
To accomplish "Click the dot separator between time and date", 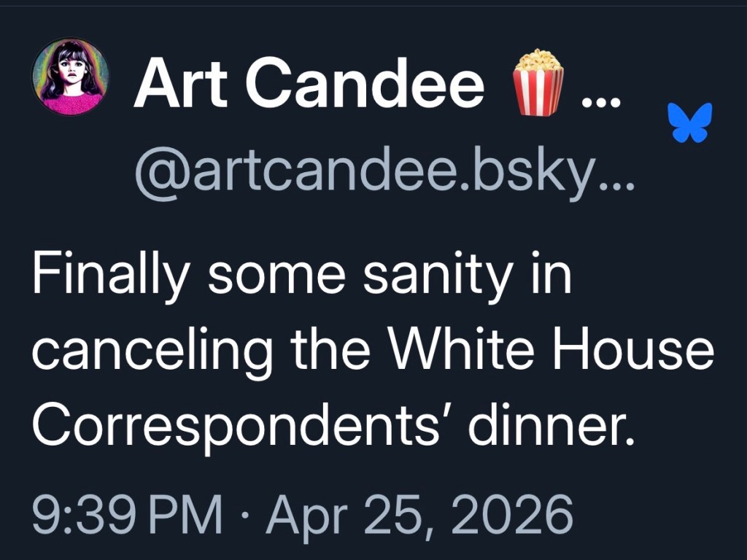I will [246, 516].
